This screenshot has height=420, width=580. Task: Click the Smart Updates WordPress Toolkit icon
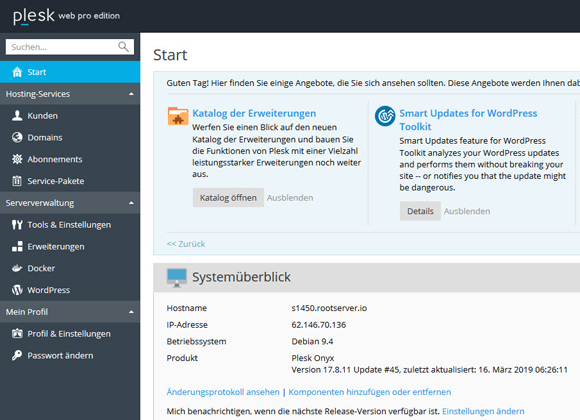pyautogui.click(x=385, y=116)
